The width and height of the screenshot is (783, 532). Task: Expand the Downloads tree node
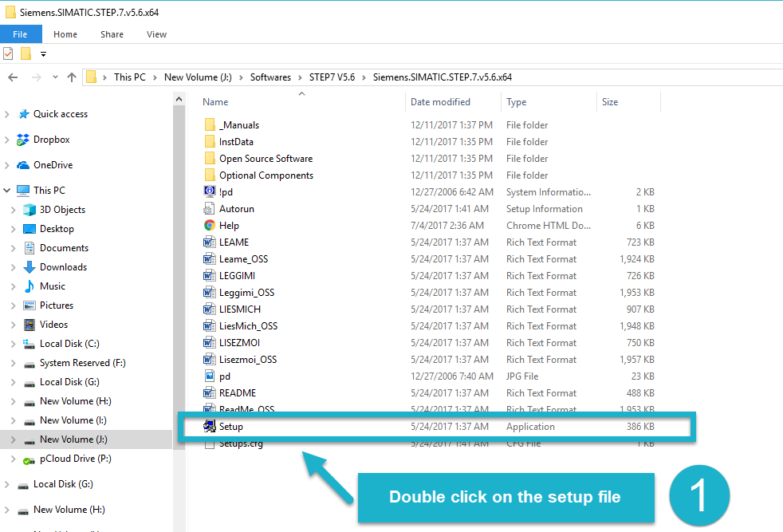(x=14, y=267)
